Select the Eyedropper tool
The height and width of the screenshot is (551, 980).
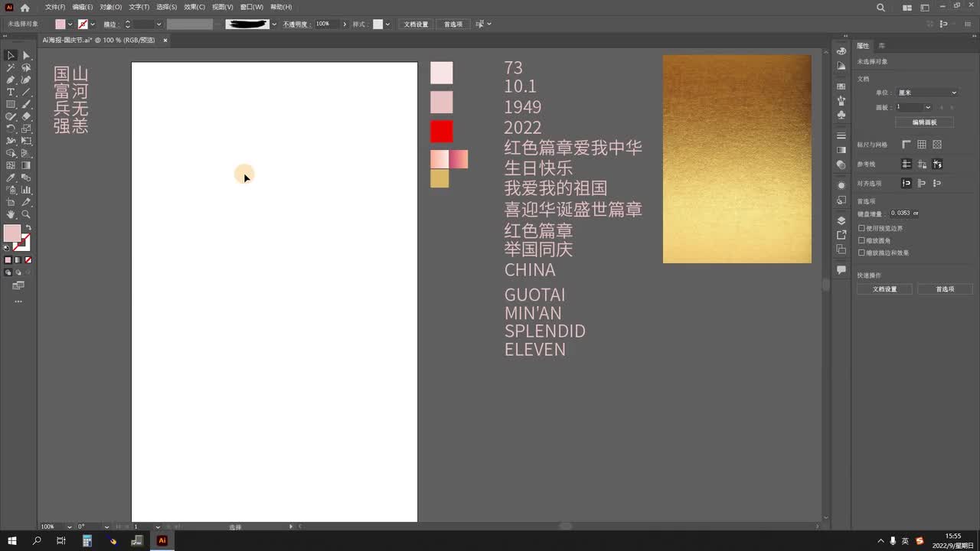[x=11, y=178]
